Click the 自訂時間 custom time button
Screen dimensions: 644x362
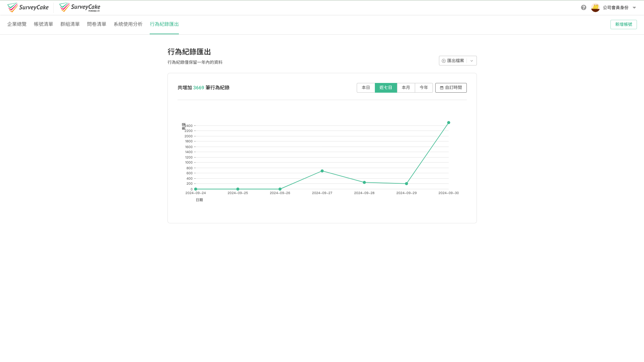451,88
